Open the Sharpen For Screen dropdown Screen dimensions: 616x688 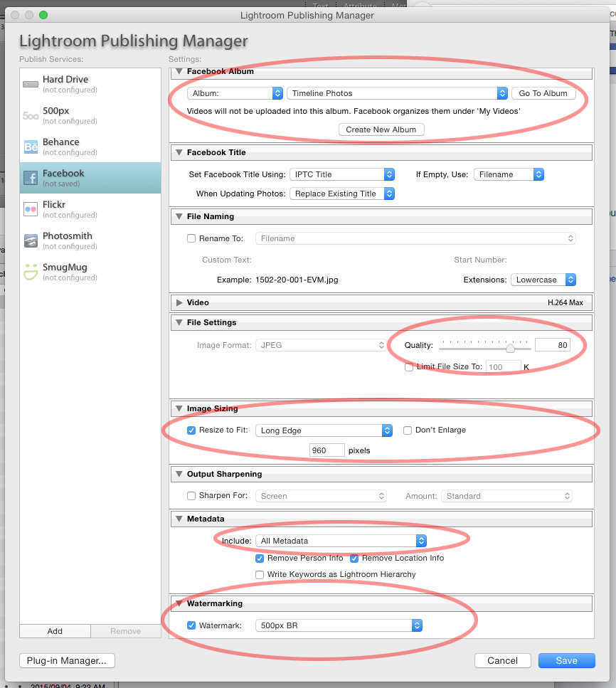tap(321, 496)
